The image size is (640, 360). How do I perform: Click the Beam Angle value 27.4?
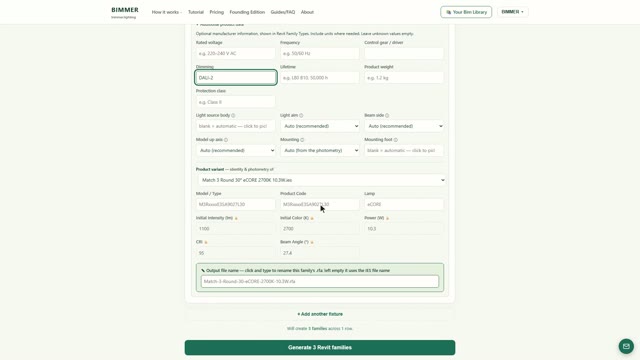click(320, 253)
